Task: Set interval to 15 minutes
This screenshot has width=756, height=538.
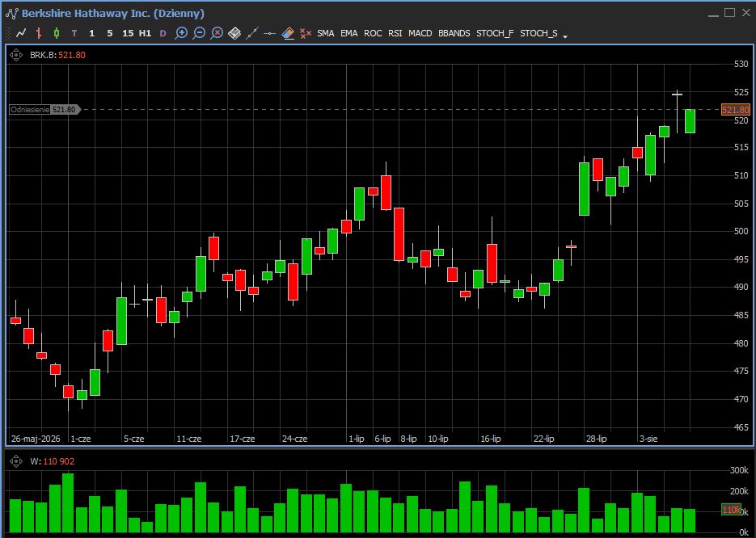Action: pos(128,33)
